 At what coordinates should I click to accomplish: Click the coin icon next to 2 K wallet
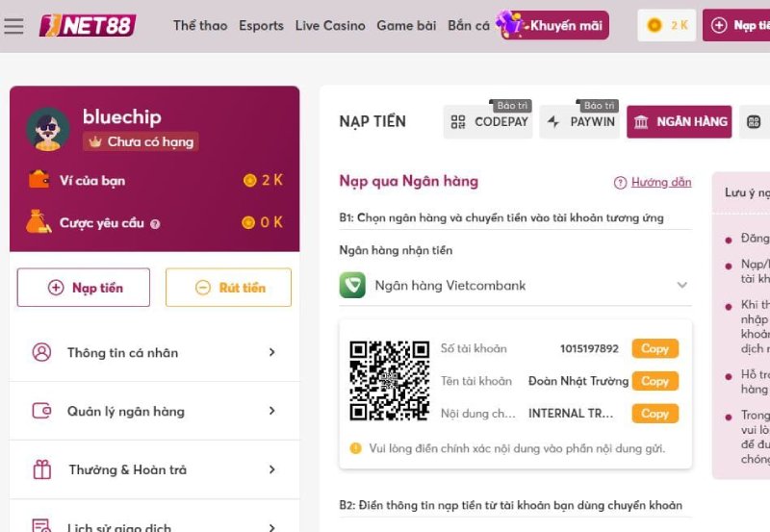[250, 180]
